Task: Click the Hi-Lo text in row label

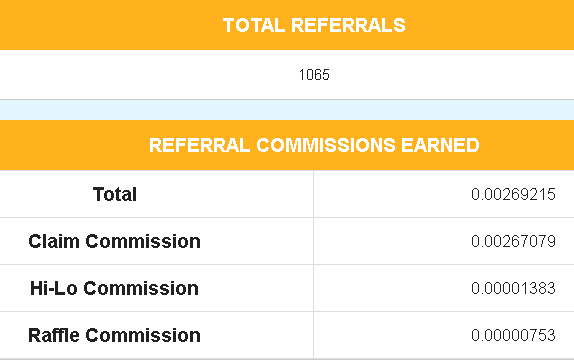Action: click(x=53, y=288)
